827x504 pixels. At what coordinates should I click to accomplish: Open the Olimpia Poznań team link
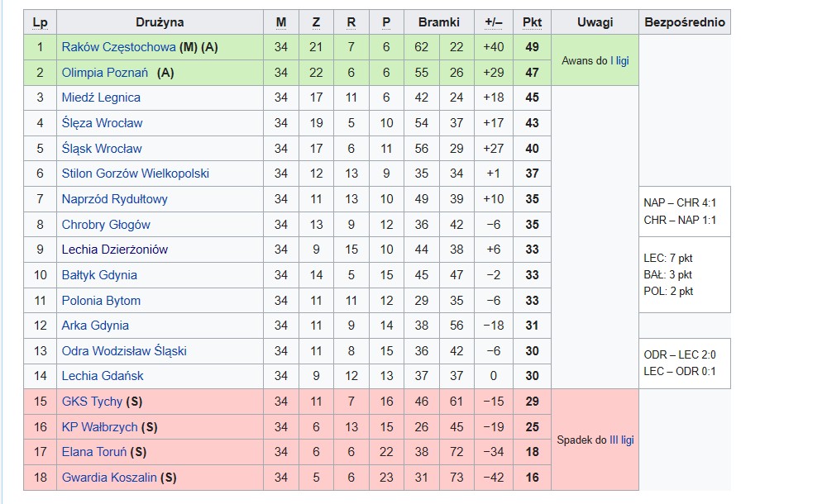105,73
